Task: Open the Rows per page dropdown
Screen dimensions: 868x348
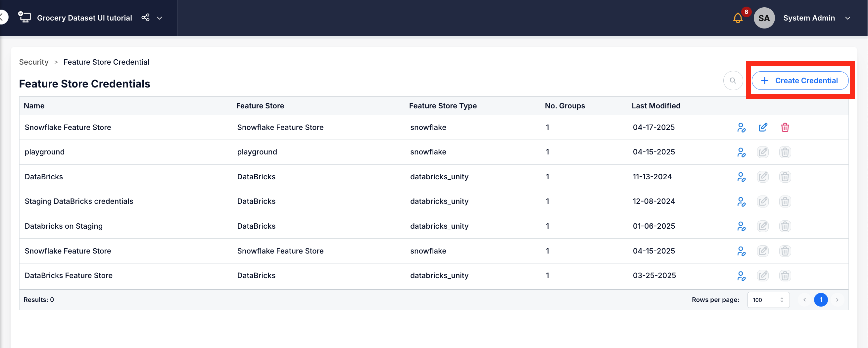Action: coord(768,300)
